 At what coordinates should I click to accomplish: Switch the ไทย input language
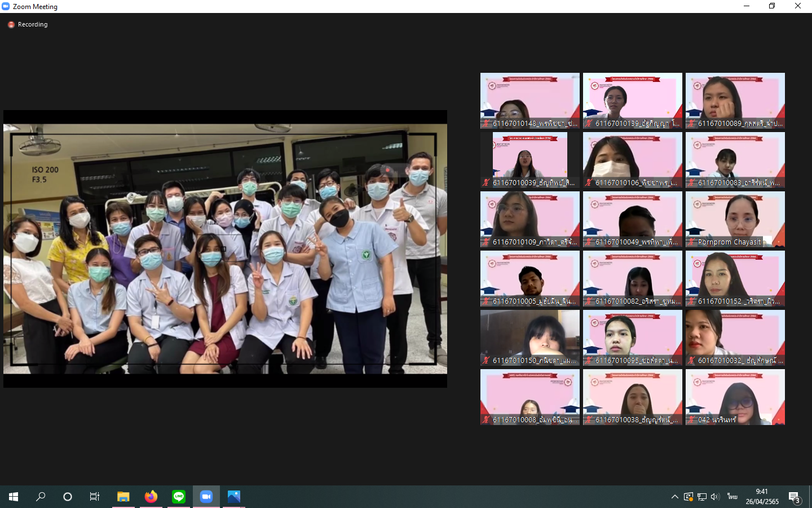coord(732,497)
